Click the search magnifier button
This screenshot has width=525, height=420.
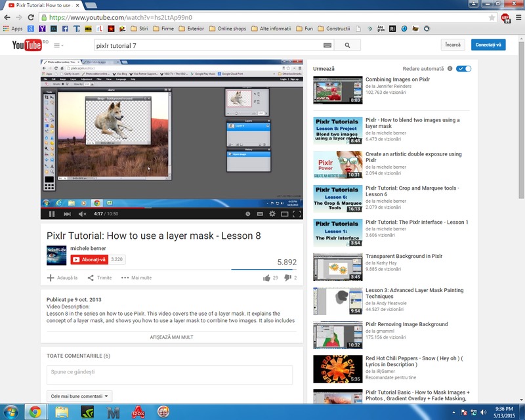347,45
